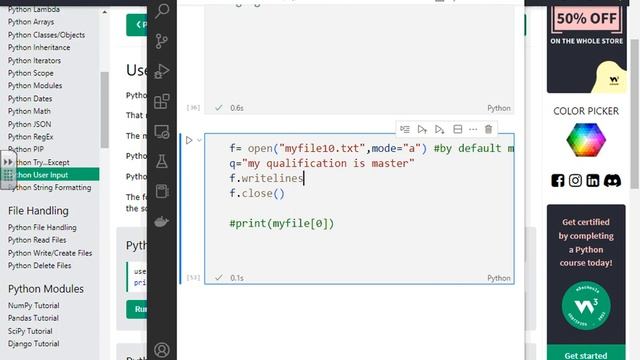The height and width of the screenshot is (360, 640).
Task: Open SciPy Tutorial link
Action: pos(30,331)
